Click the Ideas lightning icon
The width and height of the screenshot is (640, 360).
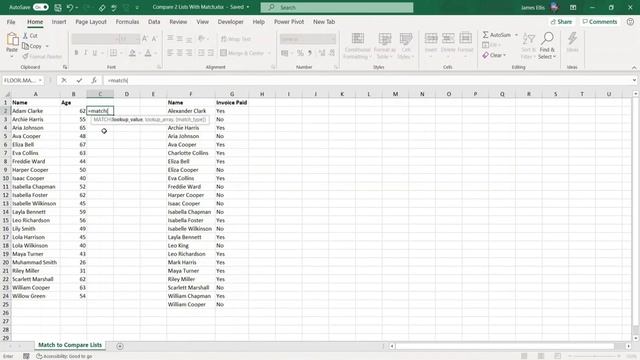pyautogui.click(x=572, y=39)
